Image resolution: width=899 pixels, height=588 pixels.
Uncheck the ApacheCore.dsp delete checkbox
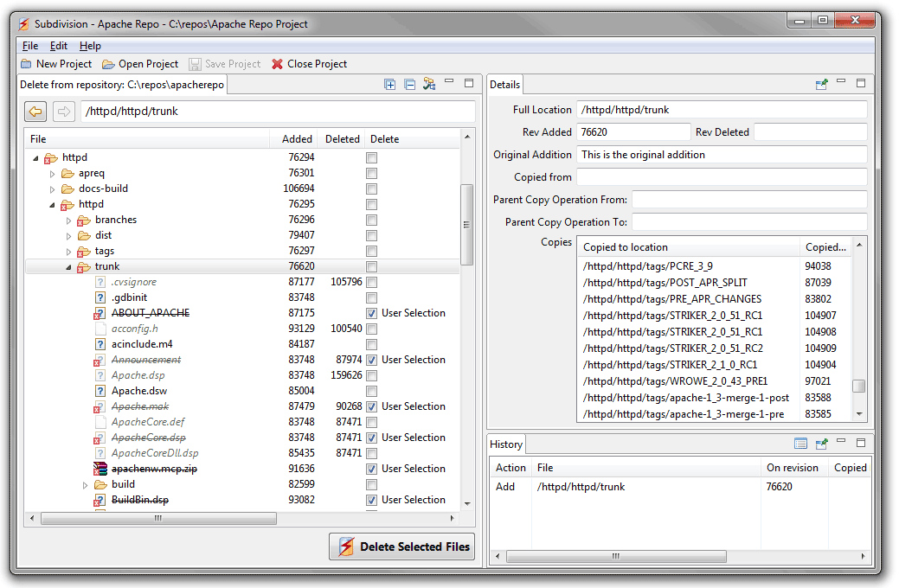pyautogui.click(x=371, y=438)
